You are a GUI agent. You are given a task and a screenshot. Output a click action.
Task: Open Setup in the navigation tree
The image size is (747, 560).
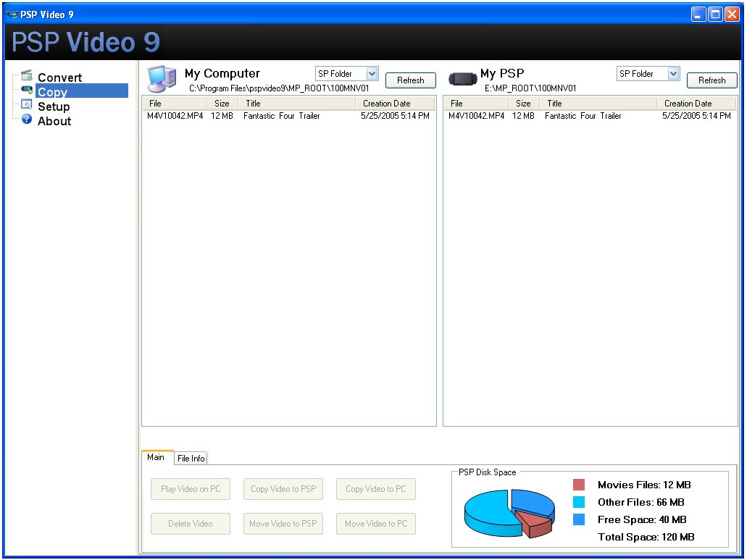tap(54, 106)
